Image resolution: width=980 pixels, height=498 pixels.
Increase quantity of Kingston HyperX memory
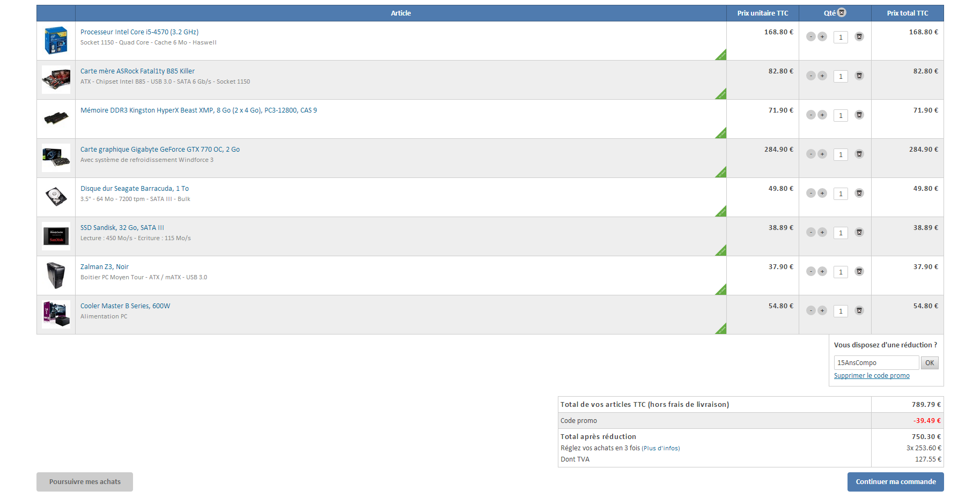[822, 115]
